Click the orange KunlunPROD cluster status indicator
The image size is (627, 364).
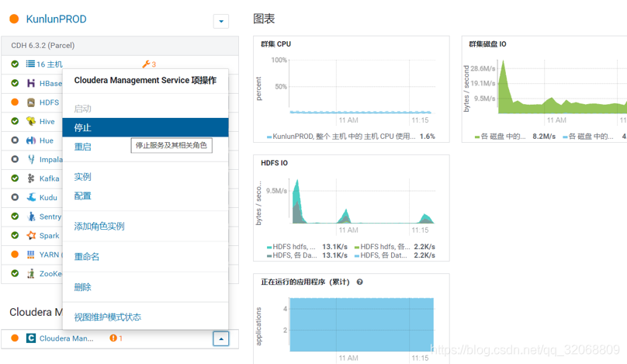click(x=14, y=19)
